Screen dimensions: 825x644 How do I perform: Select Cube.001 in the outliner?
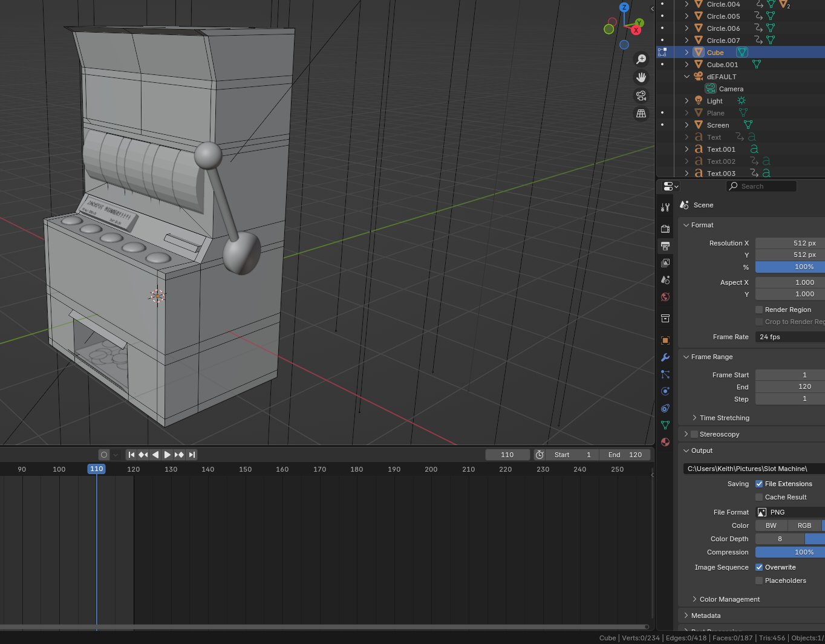tap(722, 65)
